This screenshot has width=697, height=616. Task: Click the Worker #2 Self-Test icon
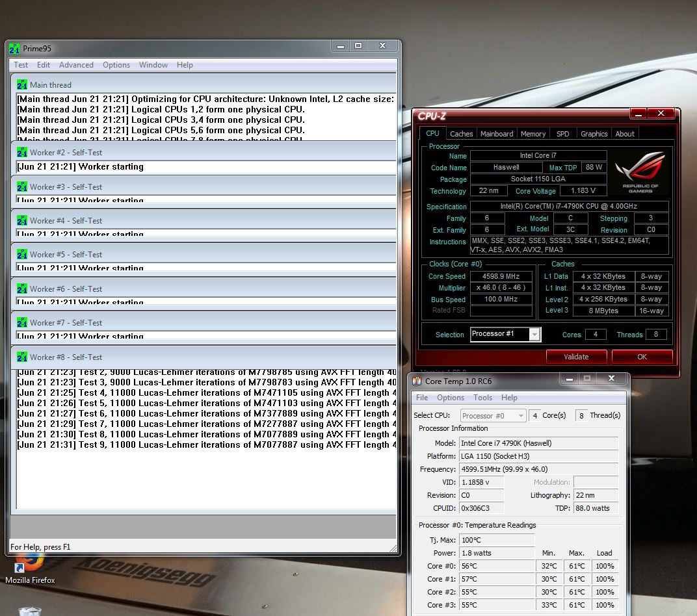(x=22, y=152)
